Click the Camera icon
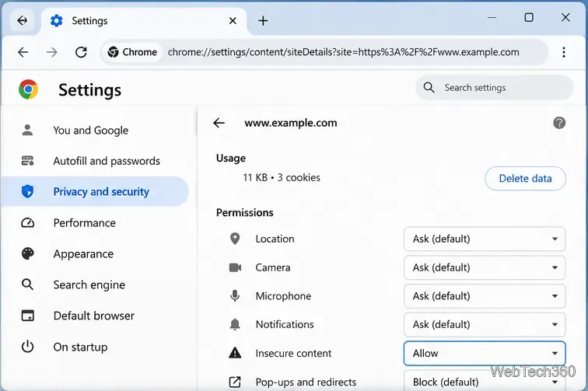 point(235,267)
